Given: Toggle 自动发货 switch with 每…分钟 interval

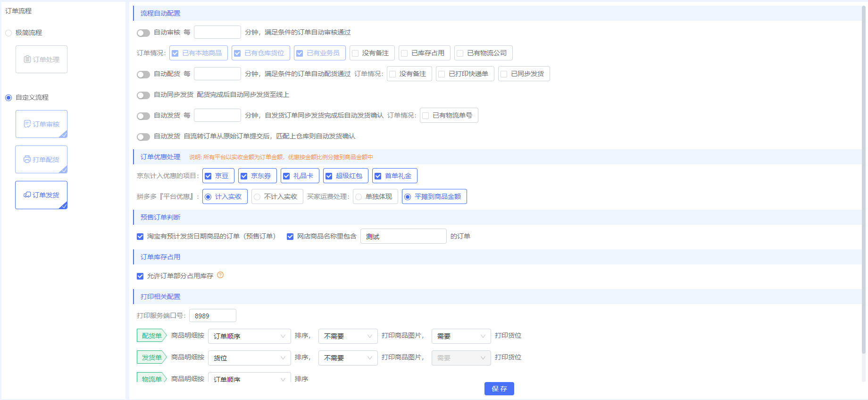Looking at the screenshot, I should [143, 116].
